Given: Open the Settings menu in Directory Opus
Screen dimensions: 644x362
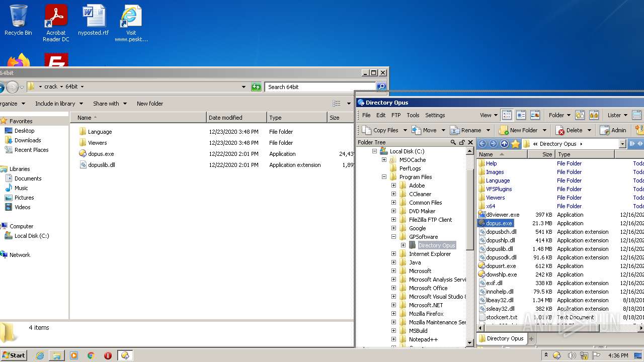Looking at the screenshot, I should click(435, 115).
